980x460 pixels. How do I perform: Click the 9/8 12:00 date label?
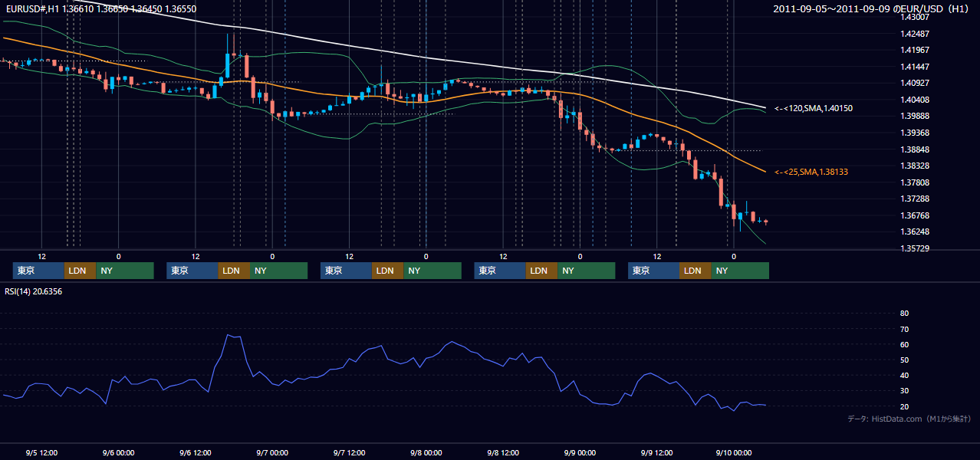[x=503, y=452]
